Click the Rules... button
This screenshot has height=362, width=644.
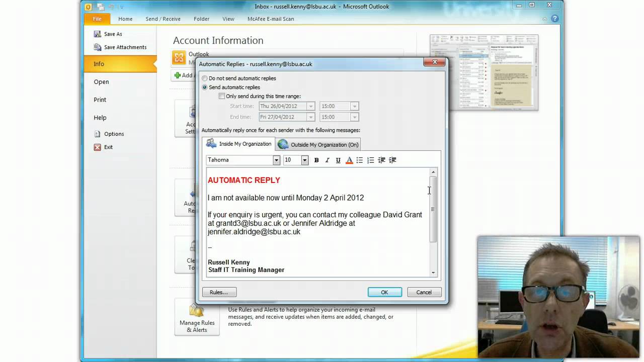point(219,292)
